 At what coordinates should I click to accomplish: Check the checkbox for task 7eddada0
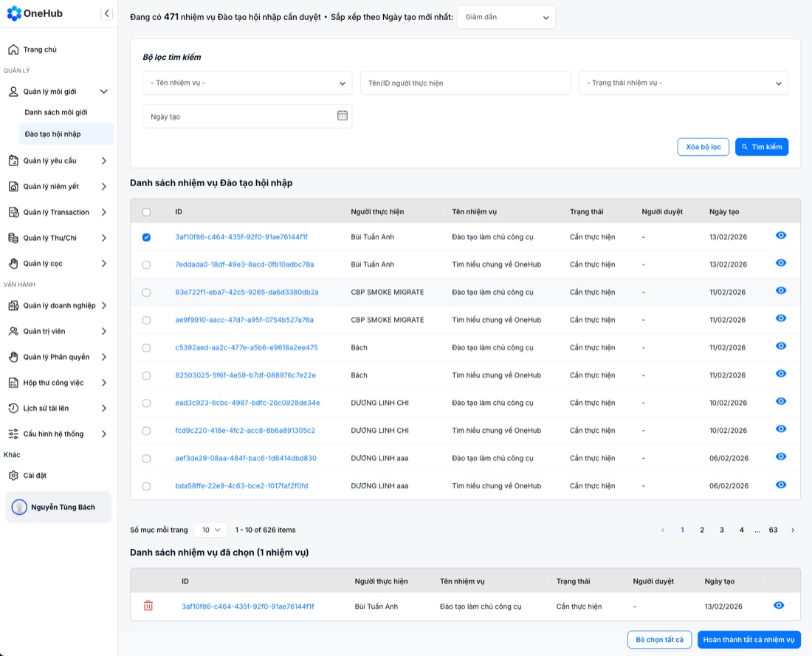tap(147, 264)
